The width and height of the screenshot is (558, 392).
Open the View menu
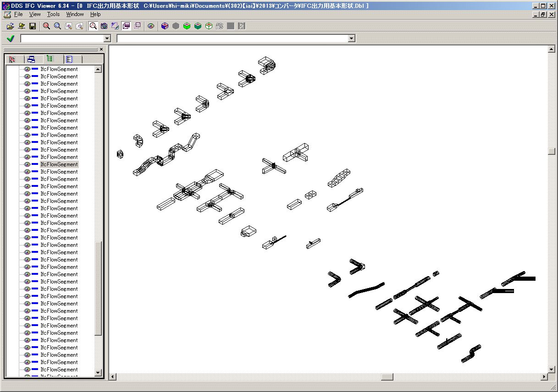[x=35, y=14]
